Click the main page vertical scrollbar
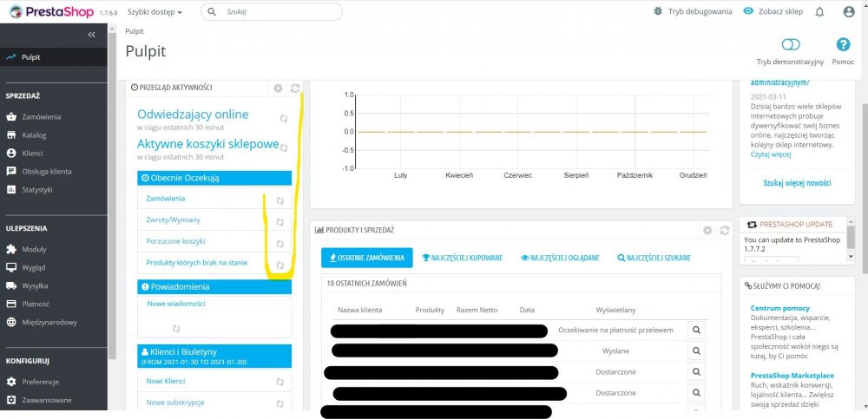 865,188
